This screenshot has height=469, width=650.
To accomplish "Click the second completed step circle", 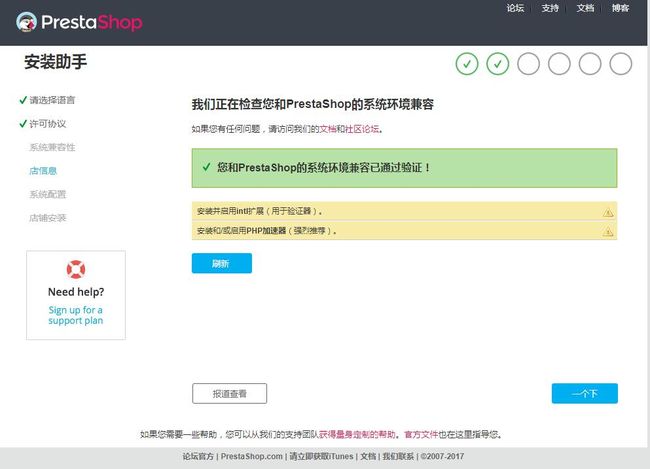I will click(x=497, y=64).
